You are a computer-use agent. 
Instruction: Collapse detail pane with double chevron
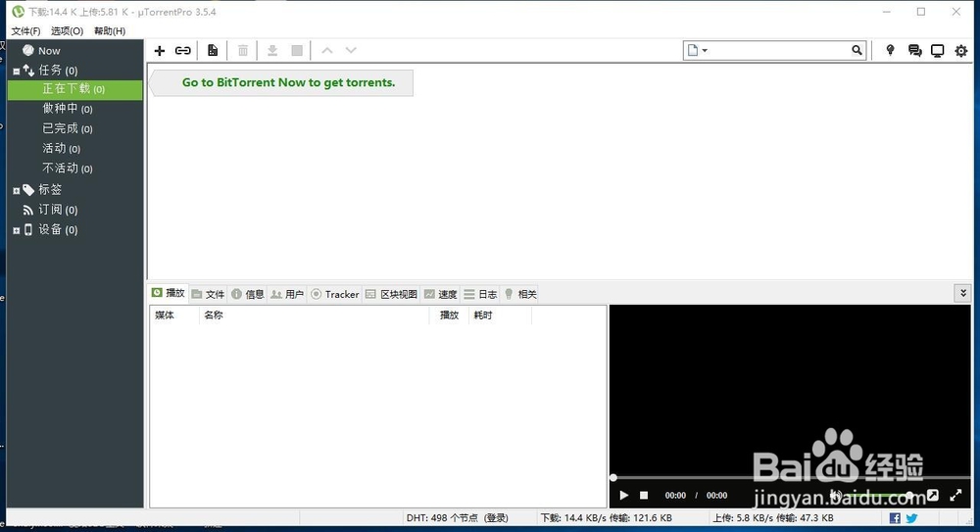963,293
